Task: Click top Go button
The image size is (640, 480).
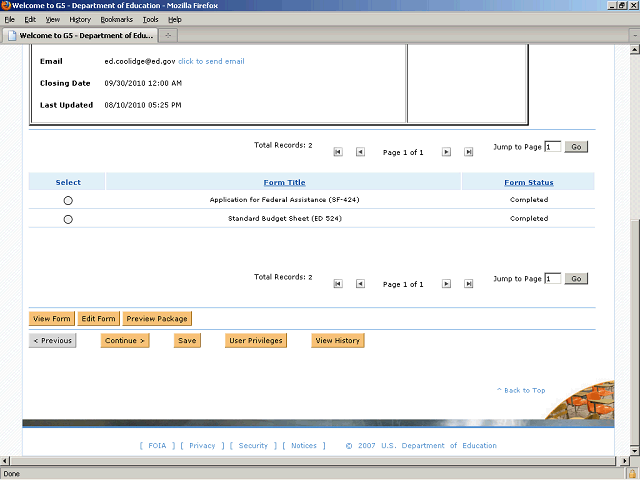Action: 576,147
